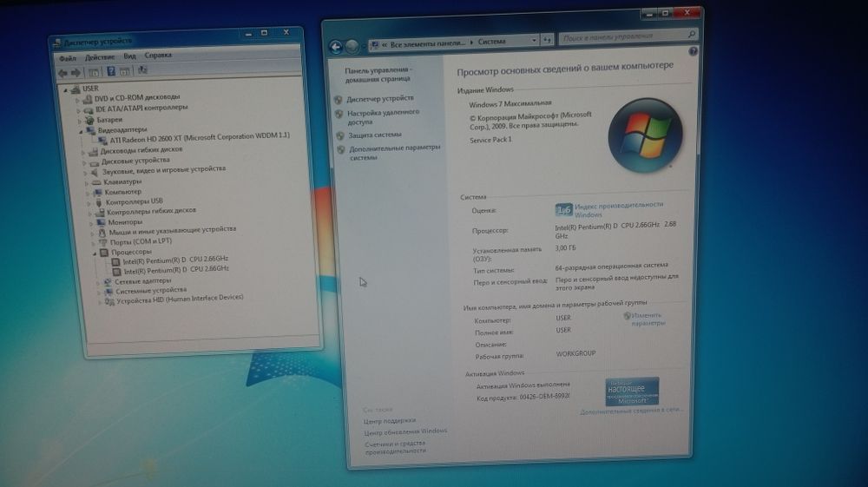This screenshot has height=487, width=868.
Task: Click the blue question-mark Help toolbar icon
Action: [111, 71]
